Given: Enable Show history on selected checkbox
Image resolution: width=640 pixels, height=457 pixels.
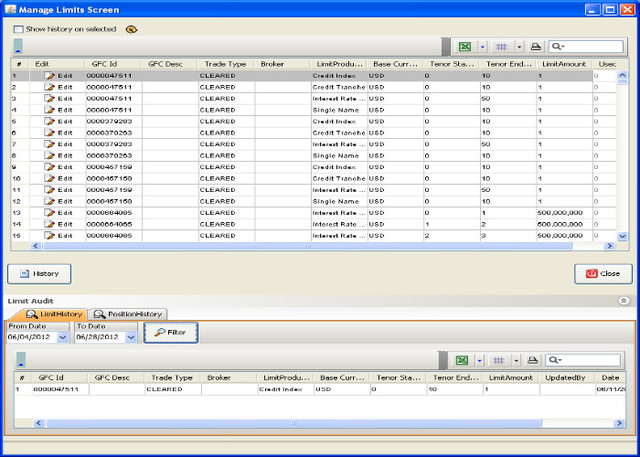Looking at the screenshot, I should [18, 29].
